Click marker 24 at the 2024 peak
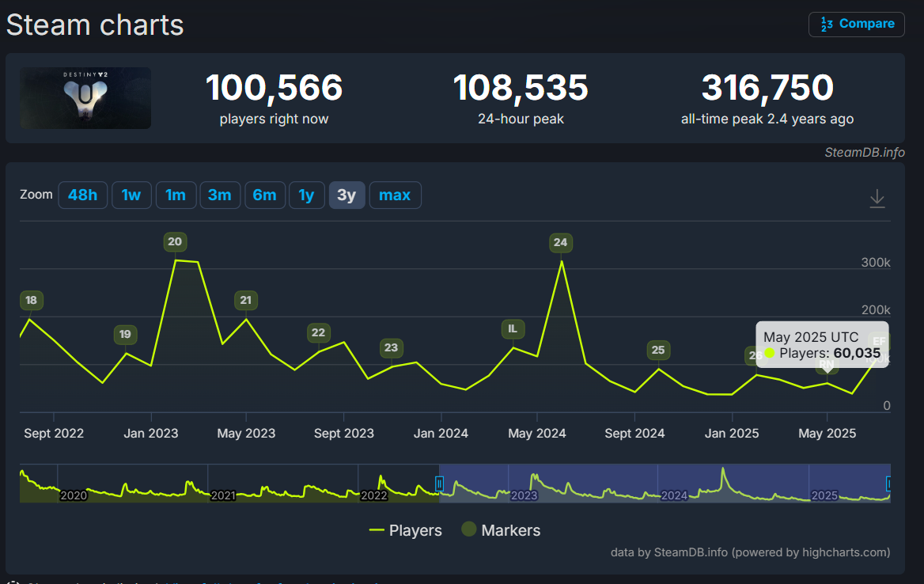 pos(560,243)
